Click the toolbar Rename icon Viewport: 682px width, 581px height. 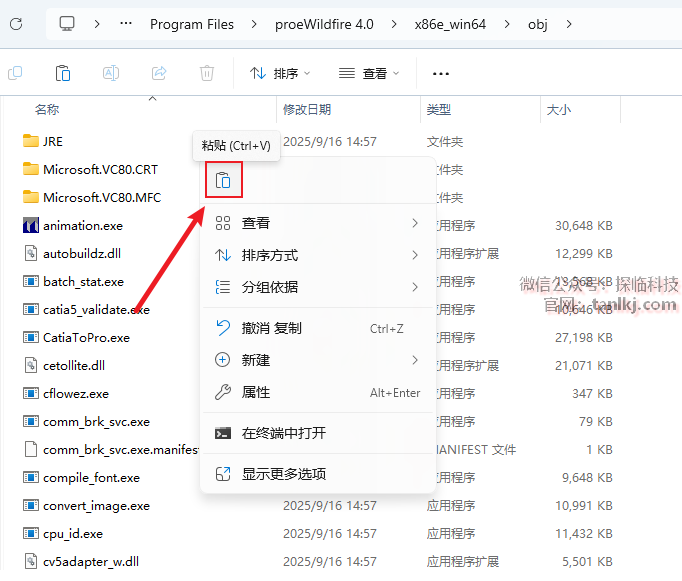coord(111,73)
